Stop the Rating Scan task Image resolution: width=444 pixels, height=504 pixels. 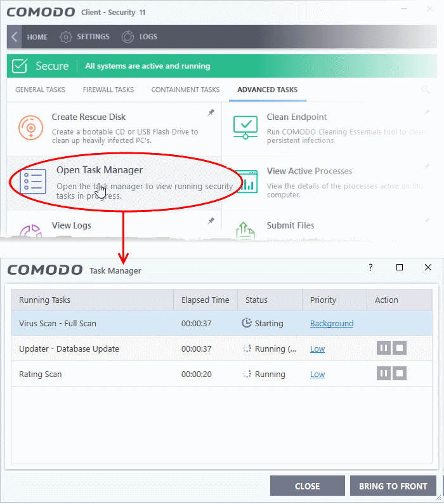[x=400, y=373]
